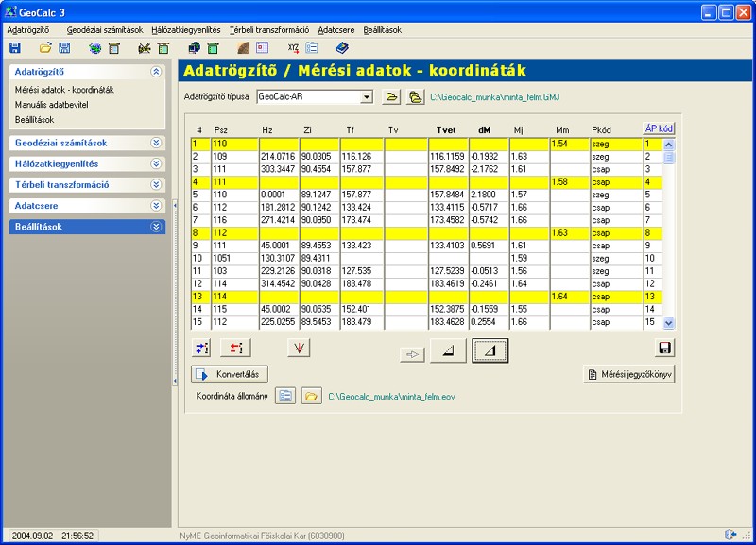This screenshot has height=545, width=756.
Task: Click the table's vertical scrollbar thumb
Action: (669, 157)
